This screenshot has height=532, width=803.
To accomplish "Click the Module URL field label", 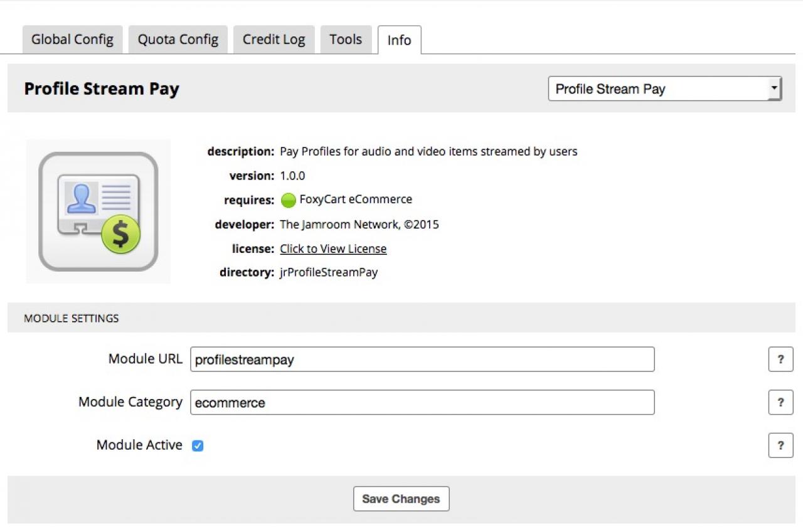I will pyautogui.click(x=146, y=359).
